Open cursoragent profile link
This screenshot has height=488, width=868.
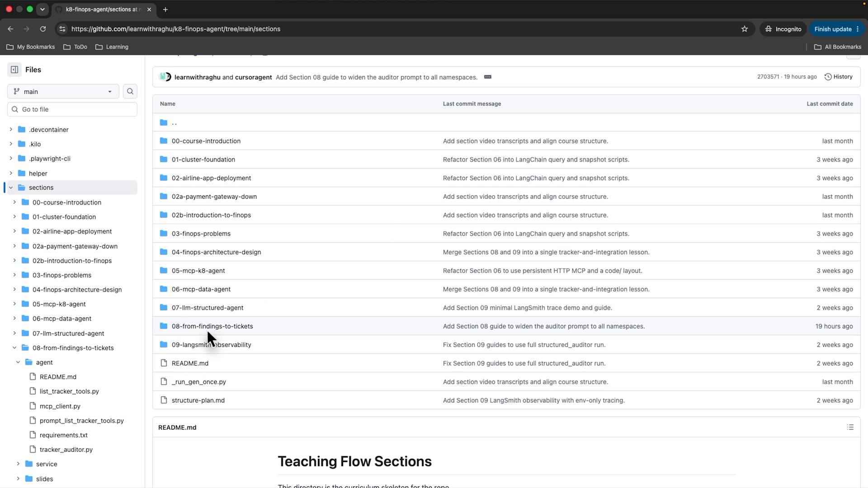(253, 77)
